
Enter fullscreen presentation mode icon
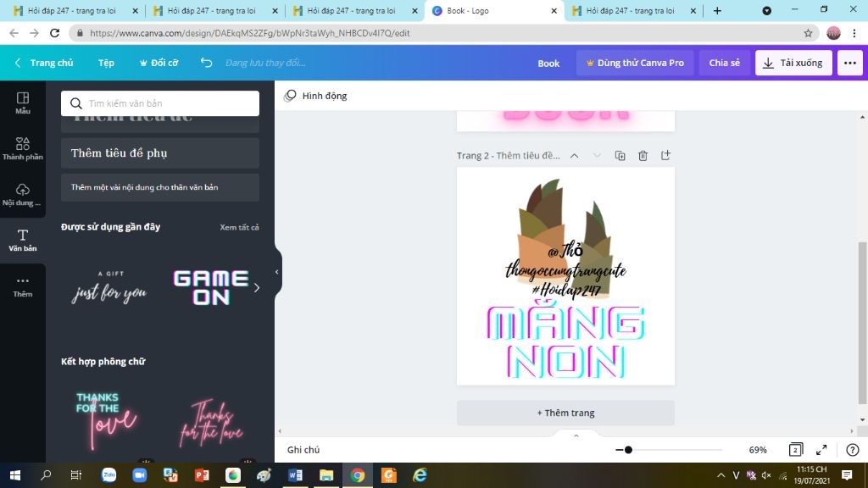click(821, 450)
